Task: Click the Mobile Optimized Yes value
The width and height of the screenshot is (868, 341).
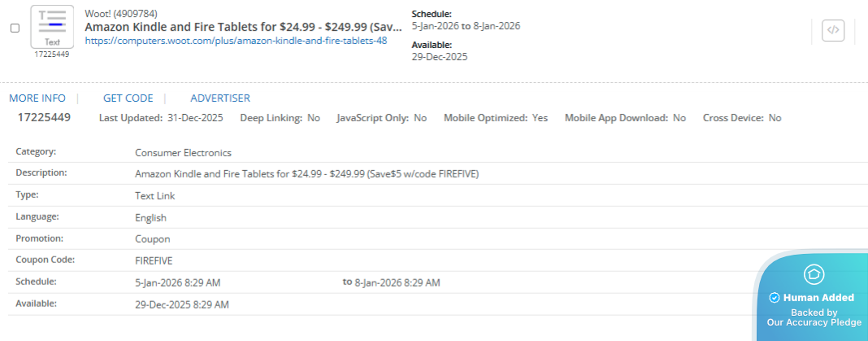Action: click(540, 118)
